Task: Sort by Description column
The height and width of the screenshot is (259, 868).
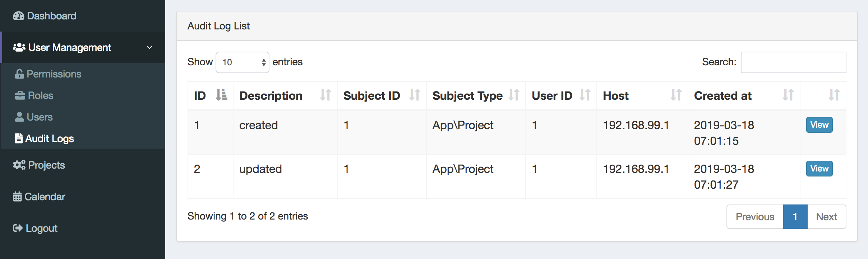Action: click(325, 95)
